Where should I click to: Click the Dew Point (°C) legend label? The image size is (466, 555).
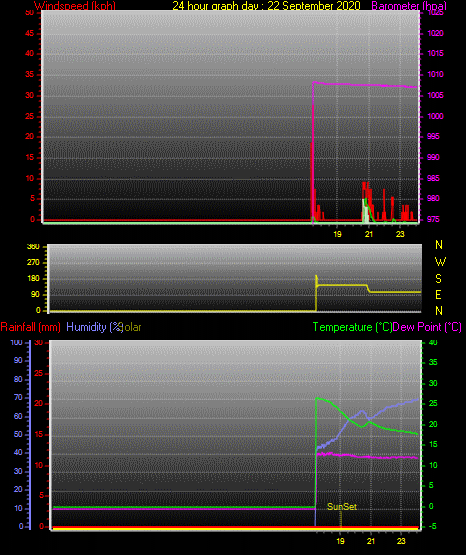click(x=427, y=327)
